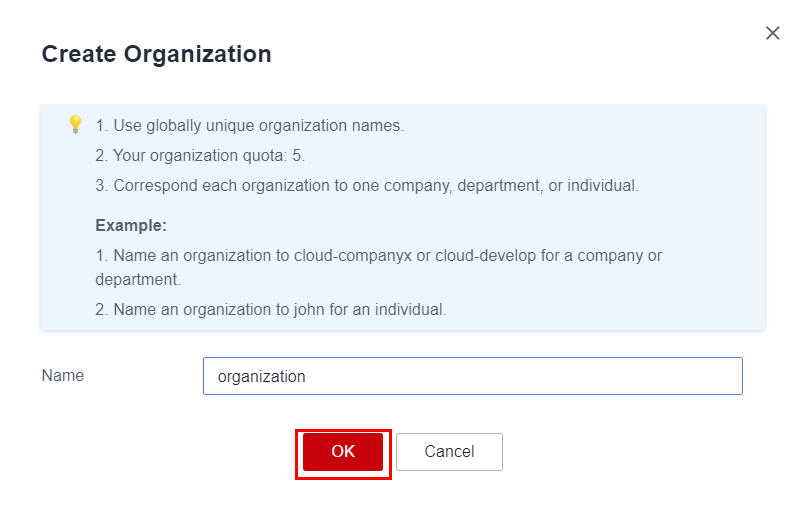
Task: Click the 'Create Organization' dialog title
Action: coord(156,54)
